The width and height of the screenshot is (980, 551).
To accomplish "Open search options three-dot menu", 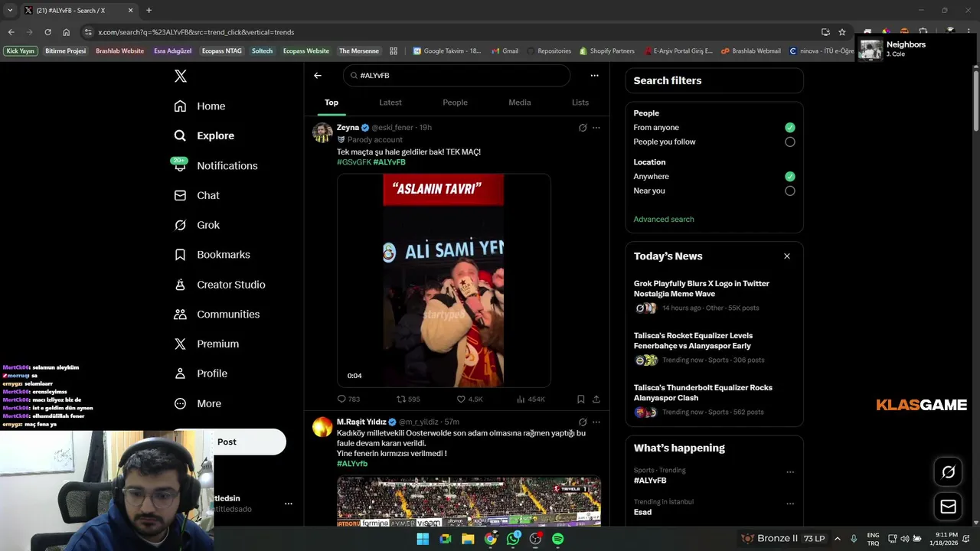I will pyautogui.click(x=594, y=76).
